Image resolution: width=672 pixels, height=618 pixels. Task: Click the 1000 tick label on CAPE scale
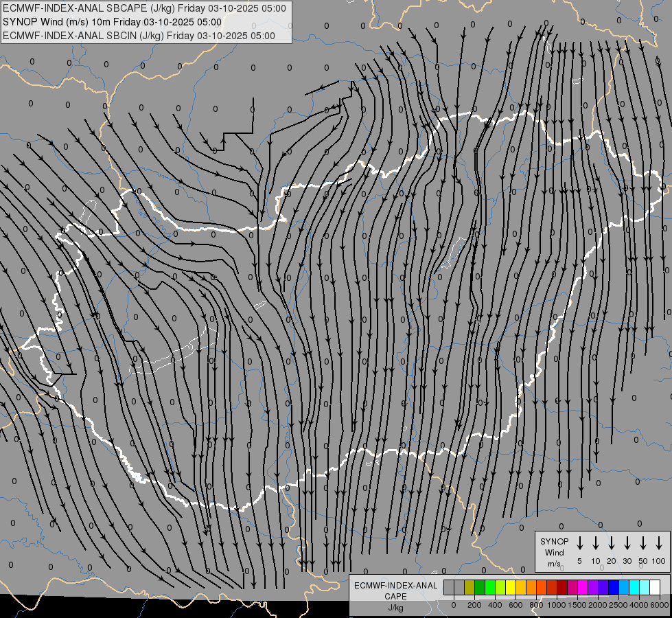pyautogui.click(x=557, y=605)
